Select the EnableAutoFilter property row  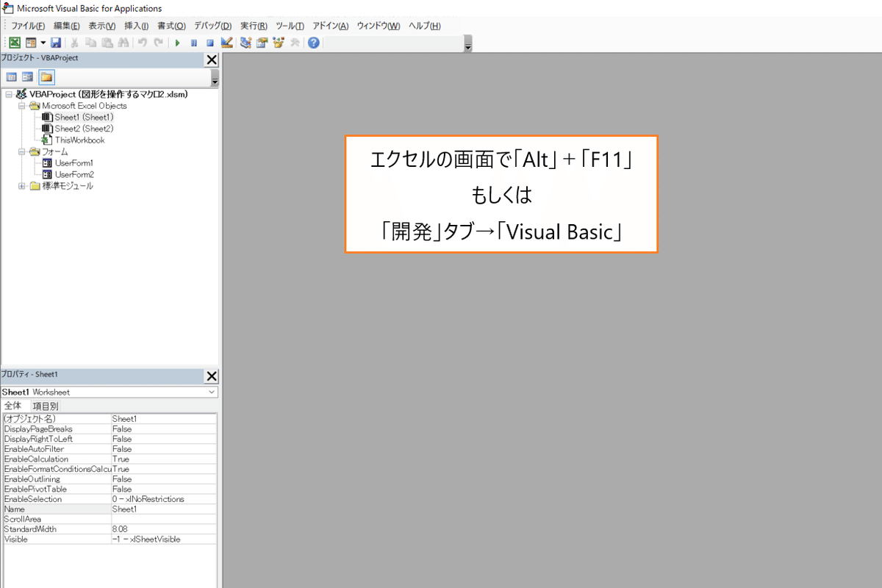(x=110, y=448)
